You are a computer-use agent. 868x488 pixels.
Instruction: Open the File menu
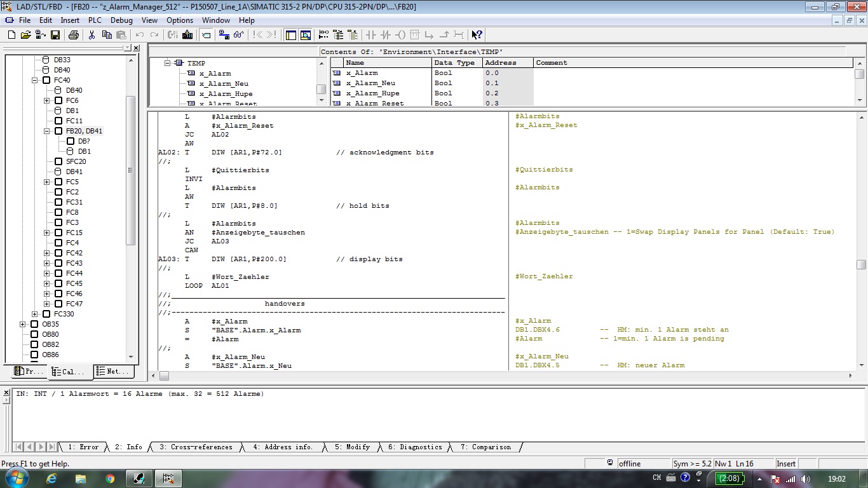click(x=25, y=20)
